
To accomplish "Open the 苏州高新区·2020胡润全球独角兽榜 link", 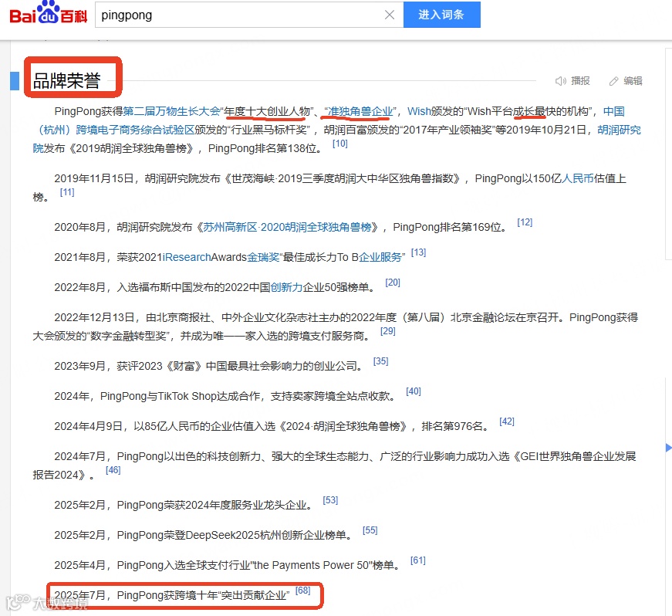I will (287, 227).
